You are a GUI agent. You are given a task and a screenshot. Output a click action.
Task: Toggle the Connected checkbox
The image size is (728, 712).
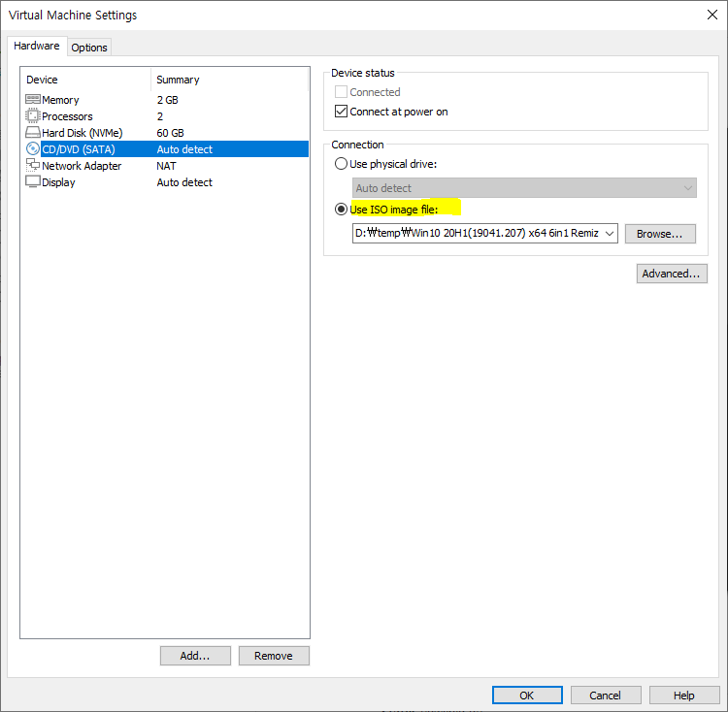click(341, 92)
